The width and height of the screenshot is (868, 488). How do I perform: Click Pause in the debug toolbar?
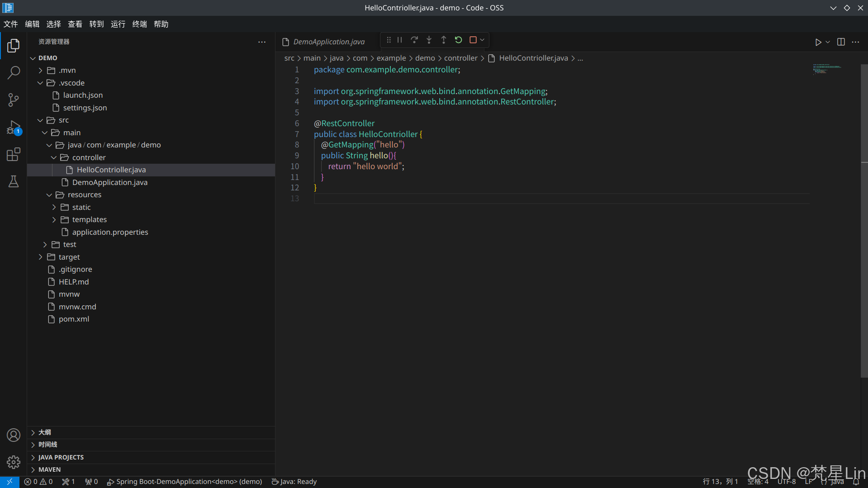tap(399, 40)
